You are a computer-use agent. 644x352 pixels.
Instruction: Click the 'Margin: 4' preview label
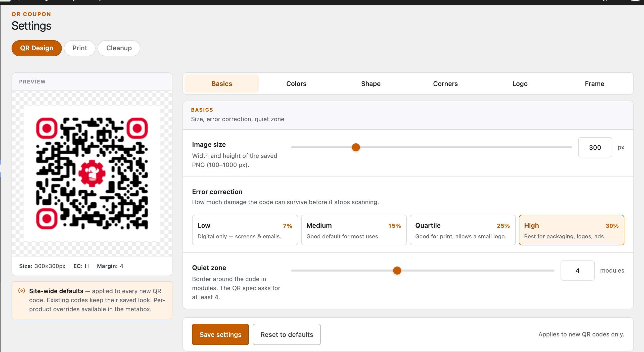coord(110,266)
